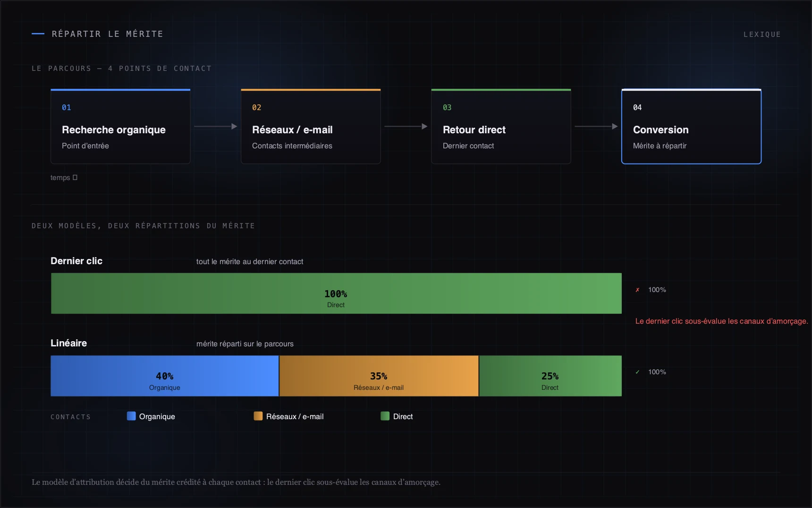Click the orange Réseaux / e-mail legend swatch

click(258, 416)
